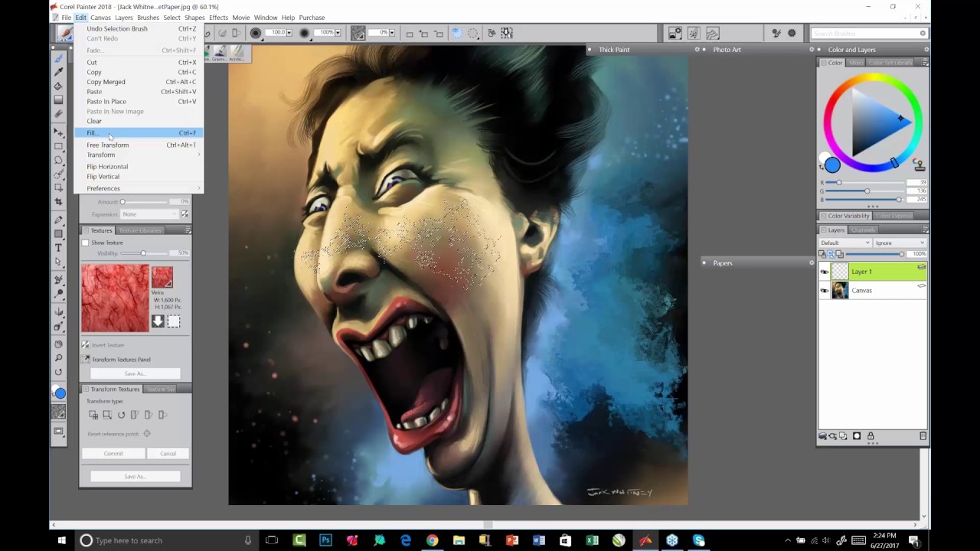The width and height of the screenshot is (980, 551).
Task: Select the Layer Adjuster tool
Action: [x=58, y=132]
